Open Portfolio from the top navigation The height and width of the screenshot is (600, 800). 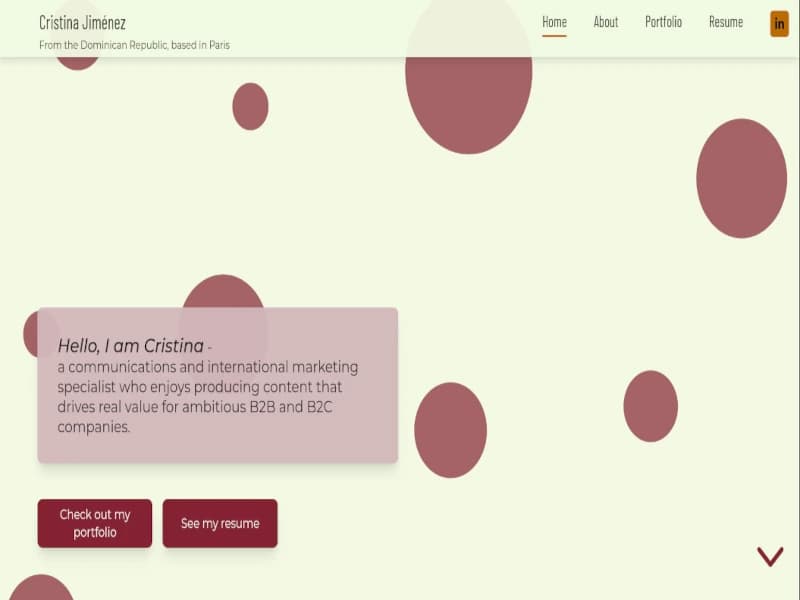[x=663, y=22]
